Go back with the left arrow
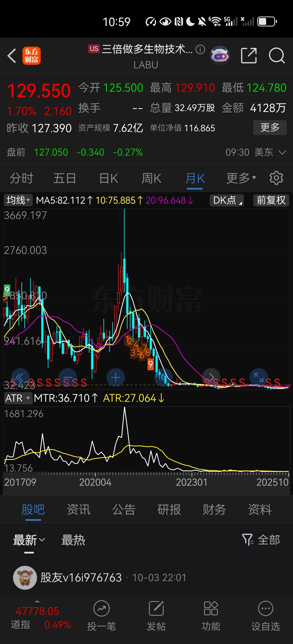Image resolution: width=293 pixels, height=644 pixels. (x=11, y=56)
